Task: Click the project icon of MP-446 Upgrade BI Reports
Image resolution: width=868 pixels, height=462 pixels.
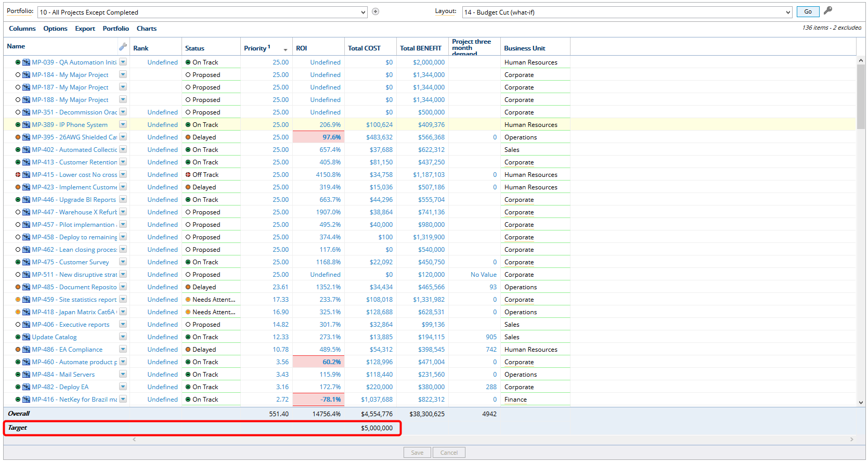Action: coord(26,200)
